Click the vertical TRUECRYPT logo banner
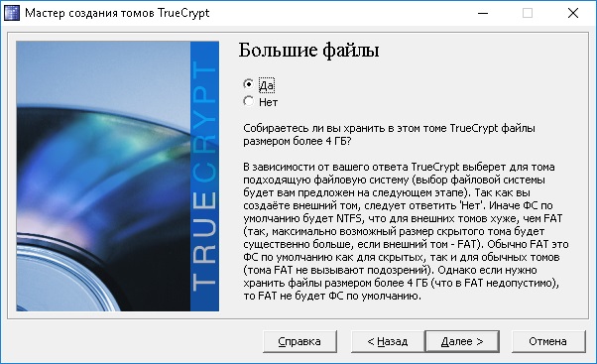Image resolution: width=597 pixels, height=364 pixels. (204, 176)
